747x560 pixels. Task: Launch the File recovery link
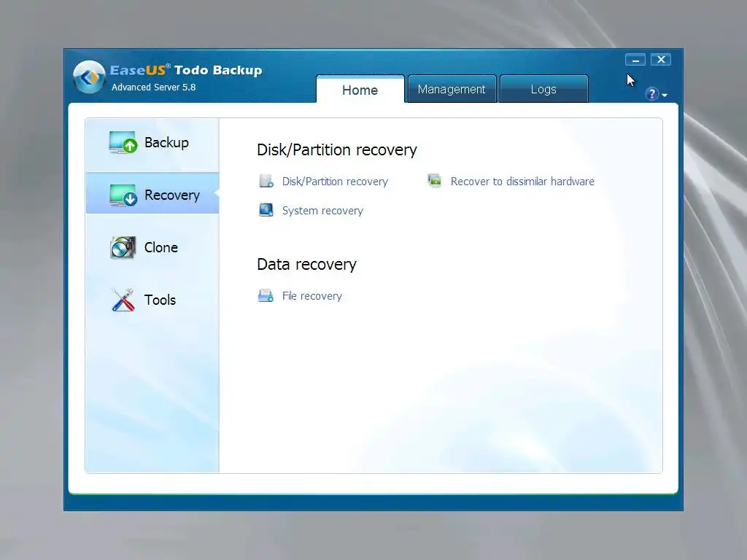(312, 296)
